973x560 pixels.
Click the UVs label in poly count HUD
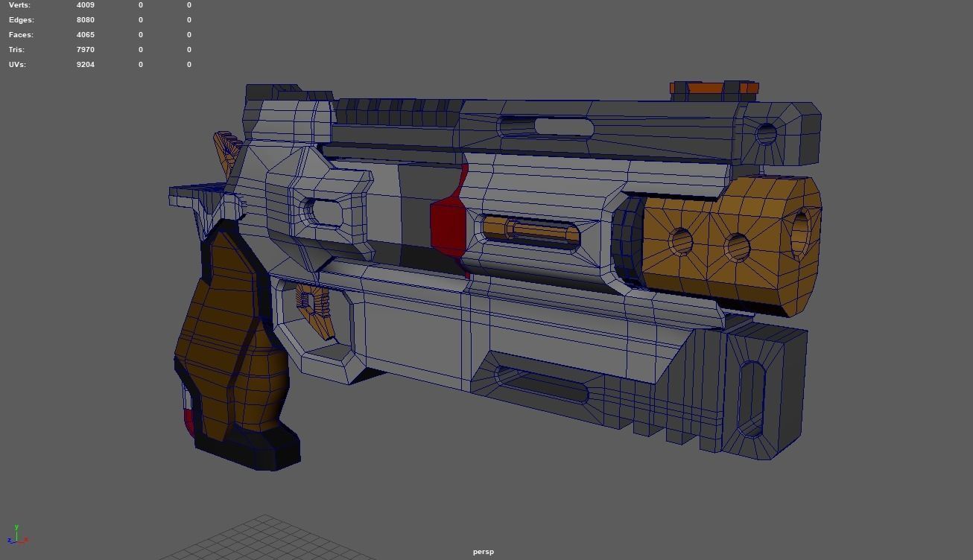pyautogui.click(x=17, y=65)
